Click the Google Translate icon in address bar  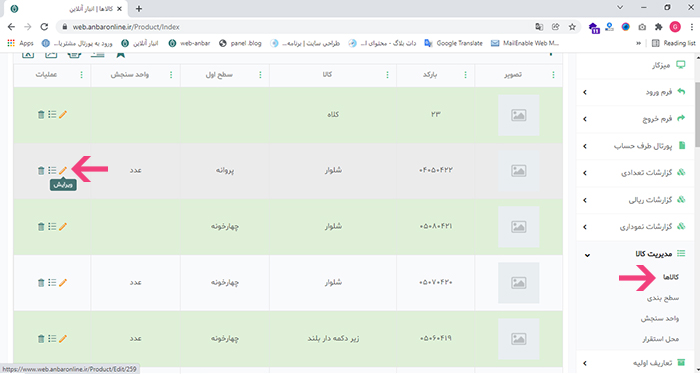pyautogui.click(x=539, y=27)
